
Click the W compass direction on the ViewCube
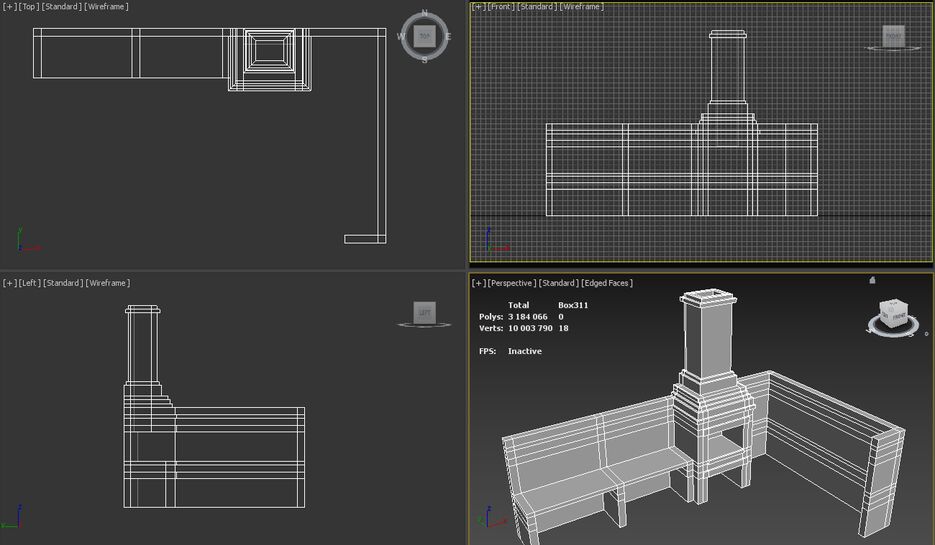pyautogui.click(x=402, y=37)
